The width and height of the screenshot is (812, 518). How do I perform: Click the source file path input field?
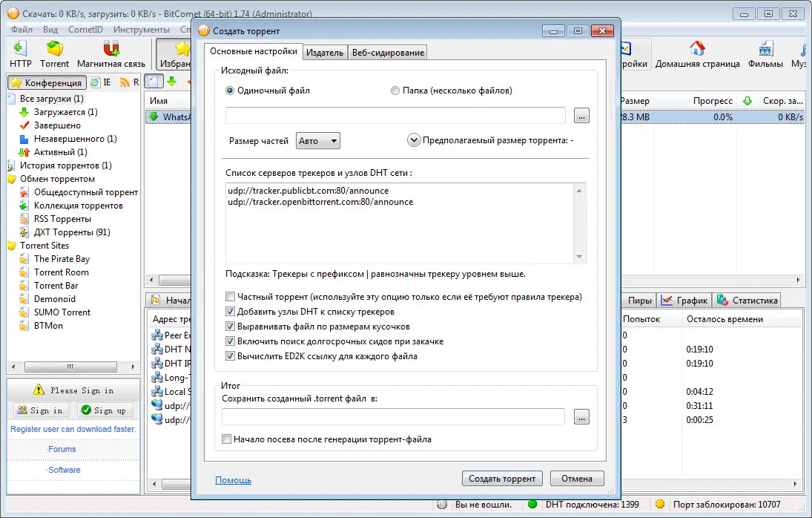click(x=395, y=116)
